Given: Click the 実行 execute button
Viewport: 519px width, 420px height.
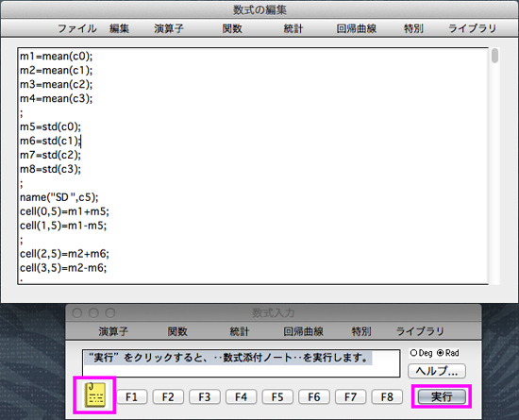Looking at the screenshot, I should click(442, 396).
